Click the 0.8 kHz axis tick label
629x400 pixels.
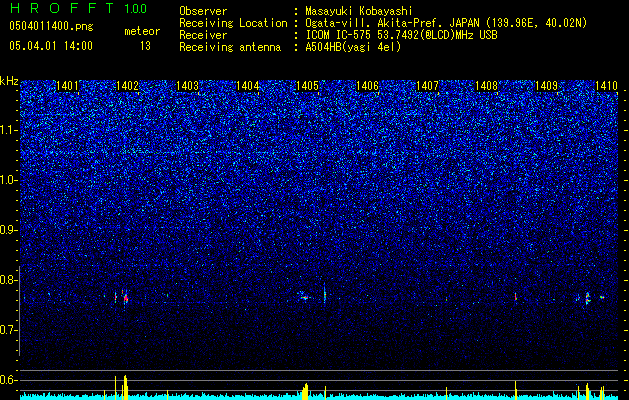(x=9, y=280)
